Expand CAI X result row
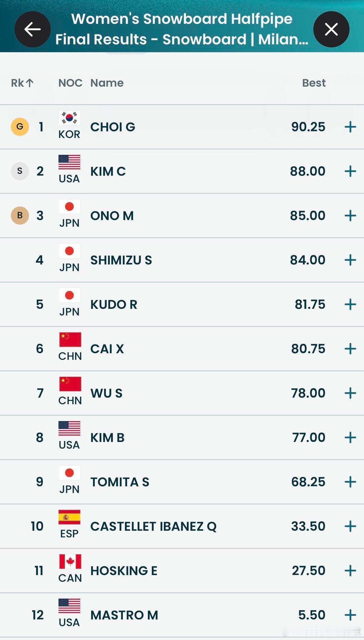Image resolution: width=364 pixels, height=640 pixels. pyautogui.click(x=350, y=349)
